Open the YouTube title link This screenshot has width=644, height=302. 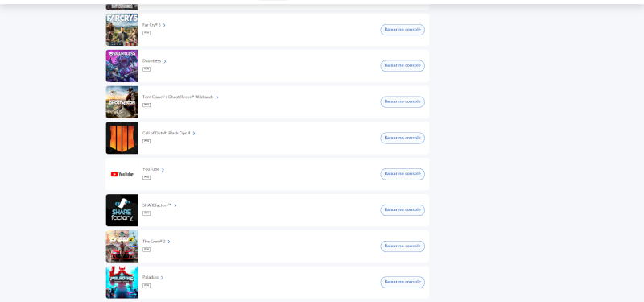[x=151, y=169]
